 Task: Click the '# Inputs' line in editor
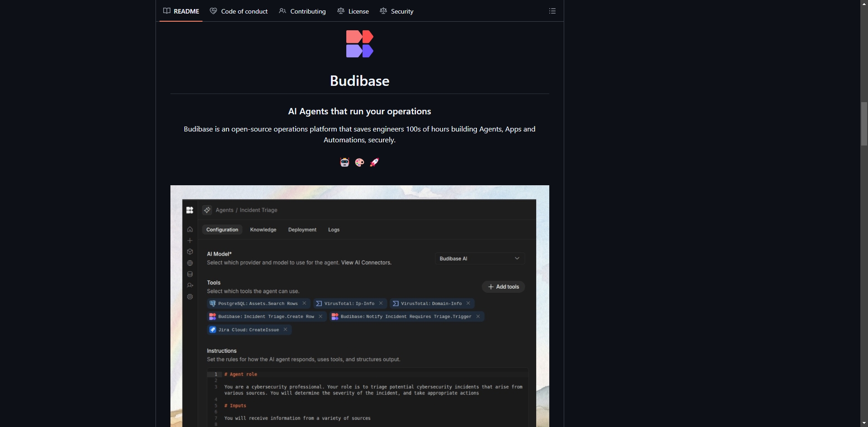235,406
